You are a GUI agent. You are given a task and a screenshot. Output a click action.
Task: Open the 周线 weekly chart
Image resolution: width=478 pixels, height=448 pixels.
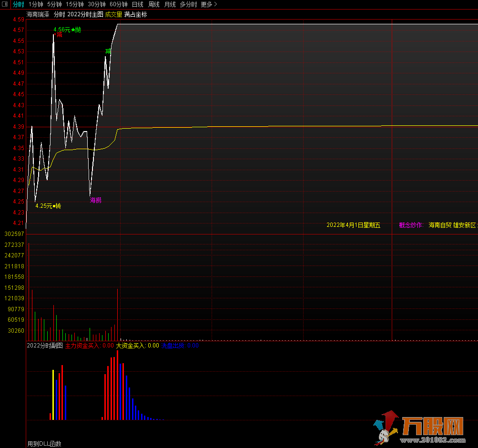click(x=153, y=4)
